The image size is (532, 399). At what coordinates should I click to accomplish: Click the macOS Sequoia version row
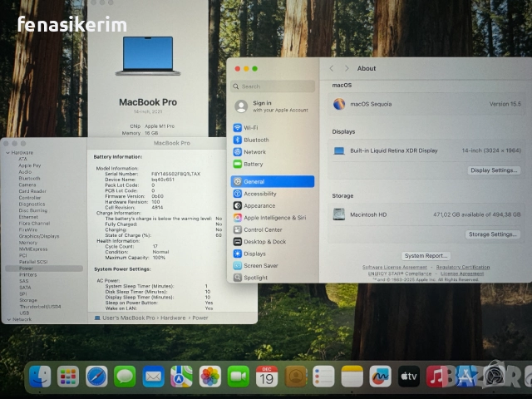(x=426, y=104)
